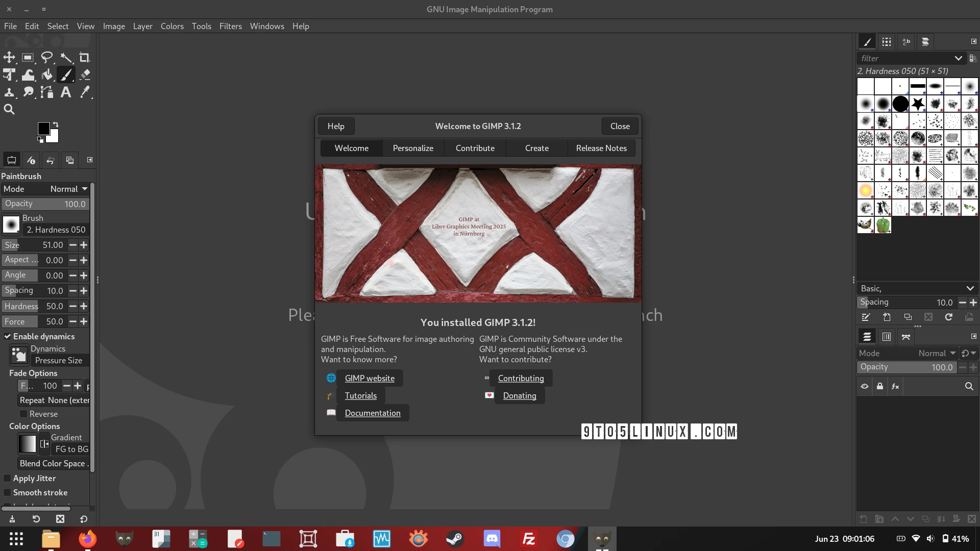Open the Filters menu
This screenshot has width=980, height=551.
230,26
